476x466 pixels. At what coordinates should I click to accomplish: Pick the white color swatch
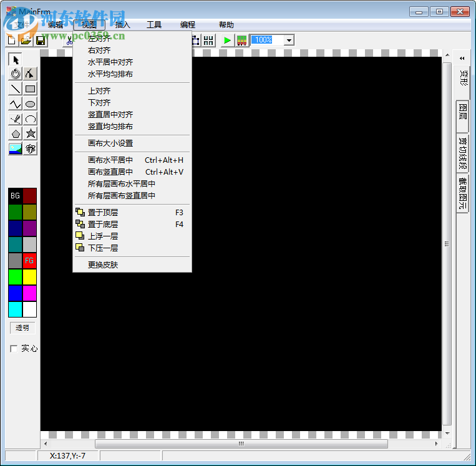pyautogui.click(x=29, y=309)
